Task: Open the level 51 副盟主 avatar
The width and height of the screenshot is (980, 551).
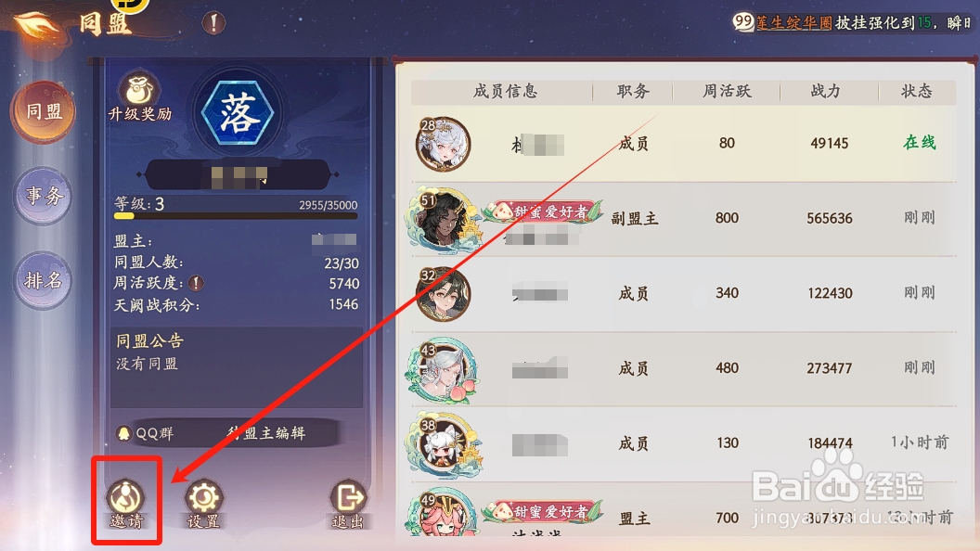Action: click(x=443, y=219)
